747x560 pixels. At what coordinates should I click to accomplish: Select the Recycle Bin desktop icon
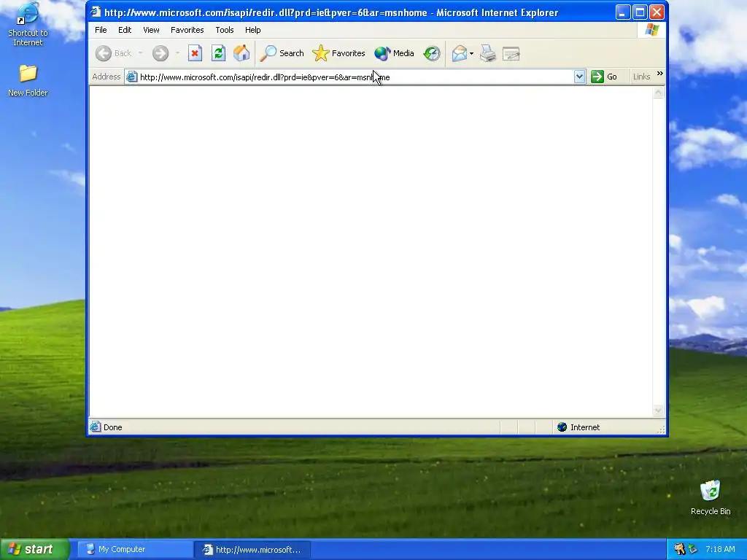(x=711, y=498)
